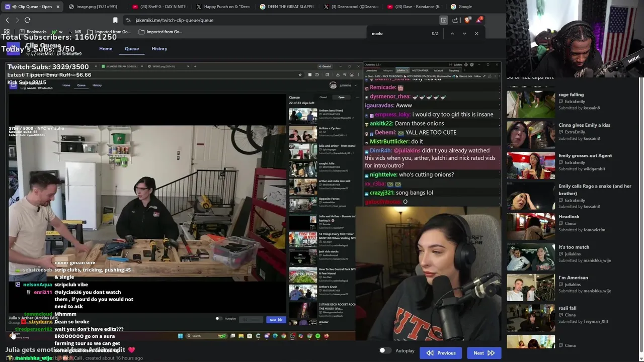Open 'Emily grosses out Agent' clip thumbnail
This screenshot has width=644, height=362.
[531, 165]
